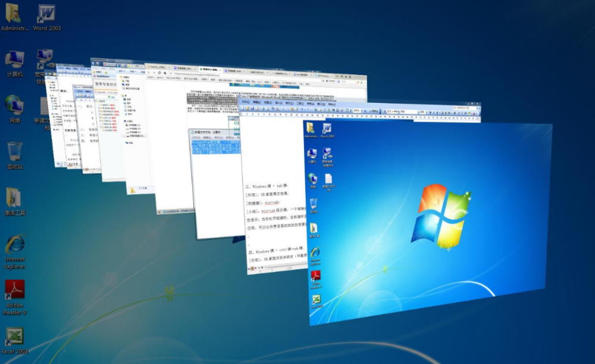Viewport: 595px width, 364px height.
Task: Open the 编辑(E) menu in Word window
Action: point(257,102)
